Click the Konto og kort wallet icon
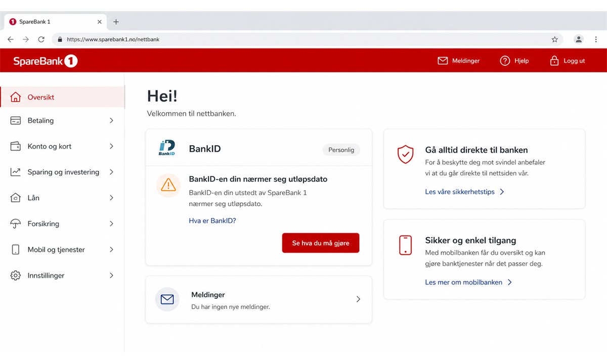The image size is (607, 364). (x=16, y=146)
